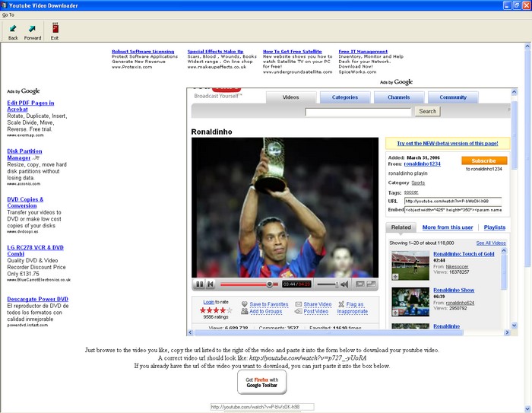Pause the Ronaldinho video

(x=199, y=284)
